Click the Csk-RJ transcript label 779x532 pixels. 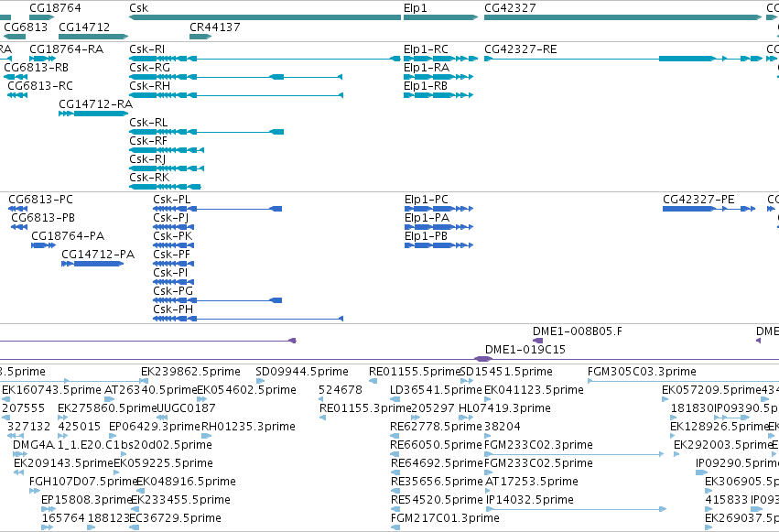click(x=147, y=159)
